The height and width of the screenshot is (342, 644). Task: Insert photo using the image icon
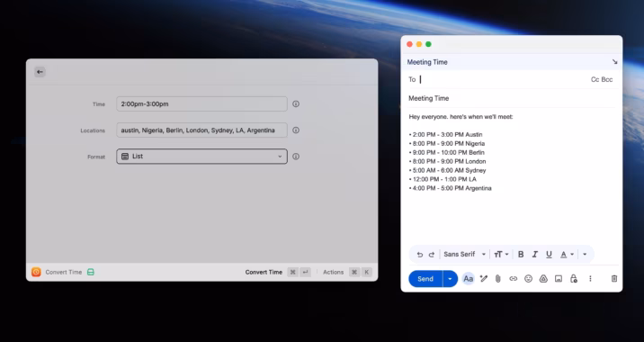[559, 279]
